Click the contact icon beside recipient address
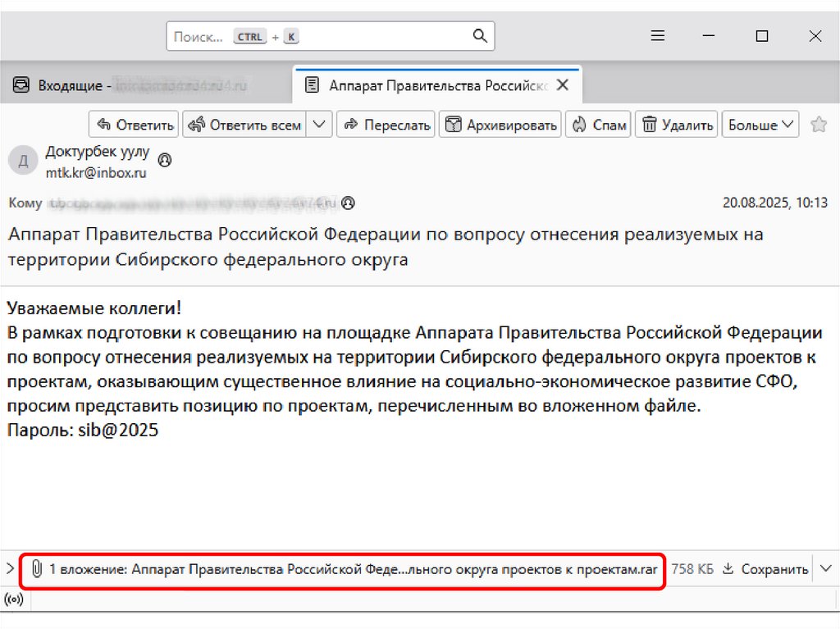This screenshot has height=629, width=840. [348, 203]
